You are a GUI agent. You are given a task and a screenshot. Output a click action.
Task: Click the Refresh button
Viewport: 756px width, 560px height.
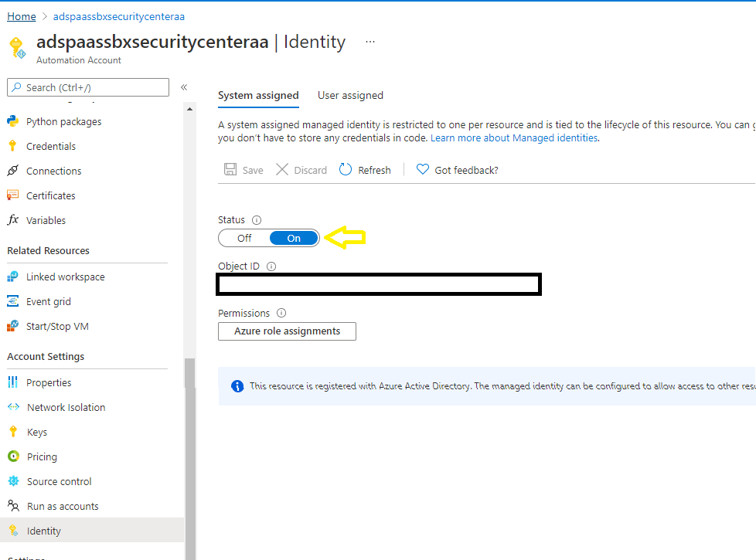coord(365,170)
